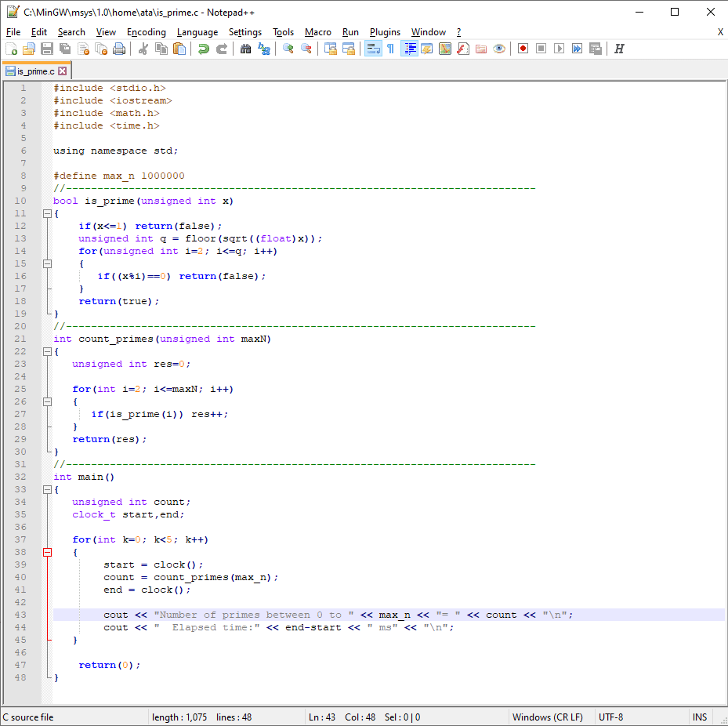This screenshot has height=726, width=728.
Task: Click the Playback macro button
Action: pyautogui.click(x=559, y=49)
